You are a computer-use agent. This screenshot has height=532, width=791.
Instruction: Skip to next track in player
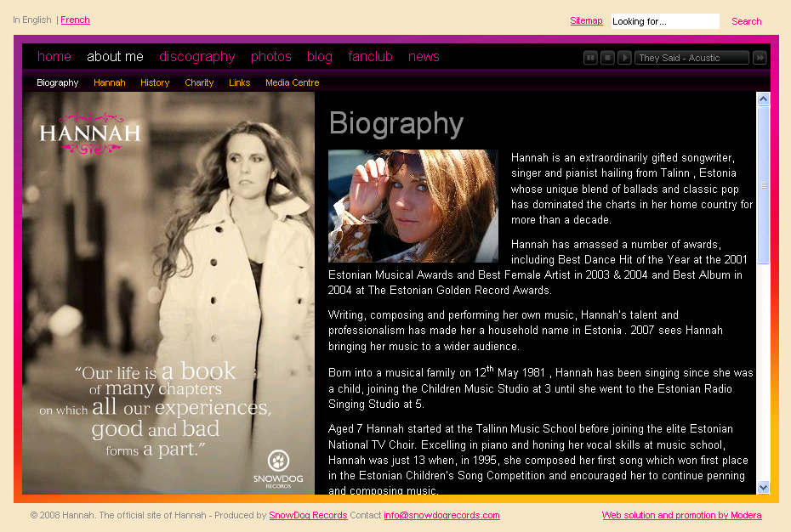click(760, 58)
